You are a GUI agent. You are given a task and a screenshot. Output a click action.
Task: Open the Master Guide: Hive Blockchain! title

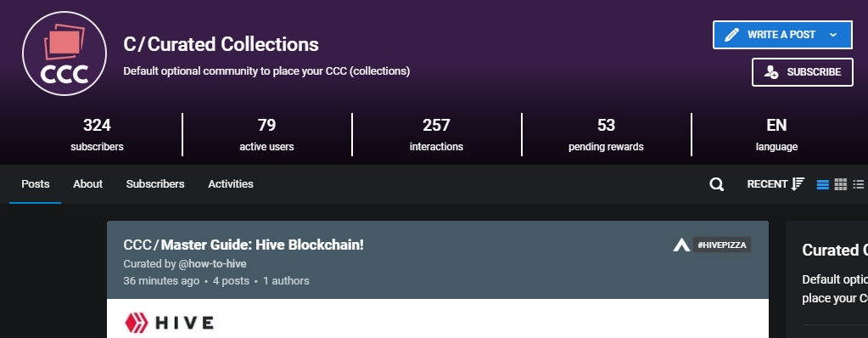coord(262,245)
